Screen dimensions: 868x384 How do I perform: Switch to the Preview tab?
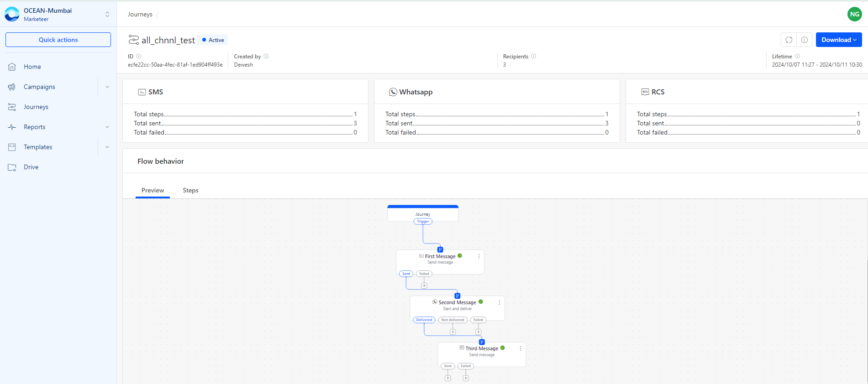[x=153, y=190]
